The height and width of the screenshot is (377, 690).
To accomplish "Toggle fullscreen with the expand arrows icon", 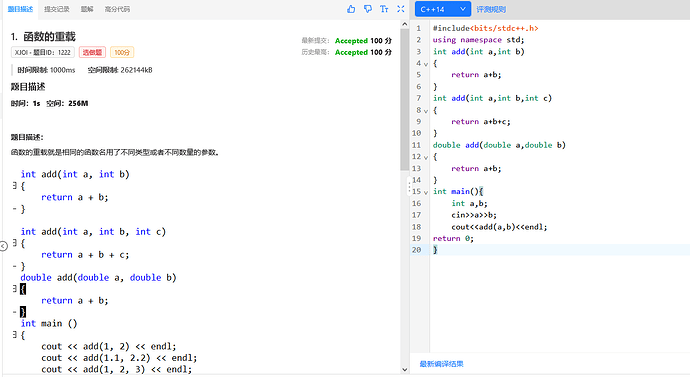I will click(x=400, y=9).
